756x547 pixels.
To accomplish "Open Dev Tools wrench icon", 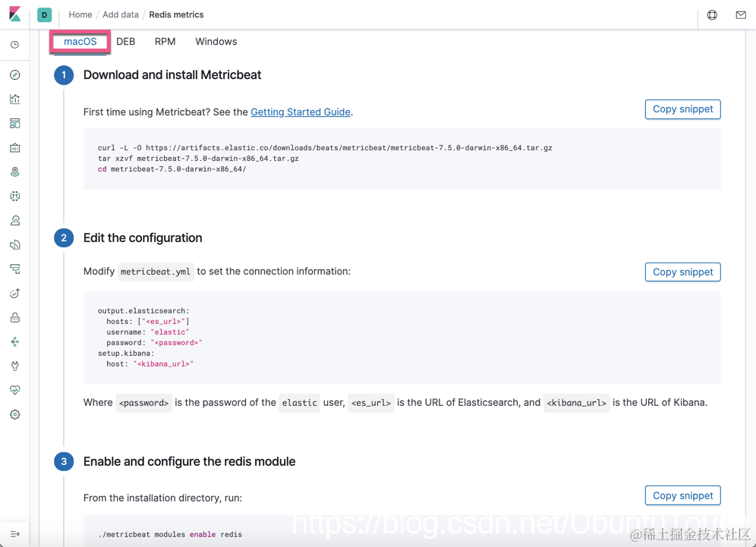I will pos(15,366).
